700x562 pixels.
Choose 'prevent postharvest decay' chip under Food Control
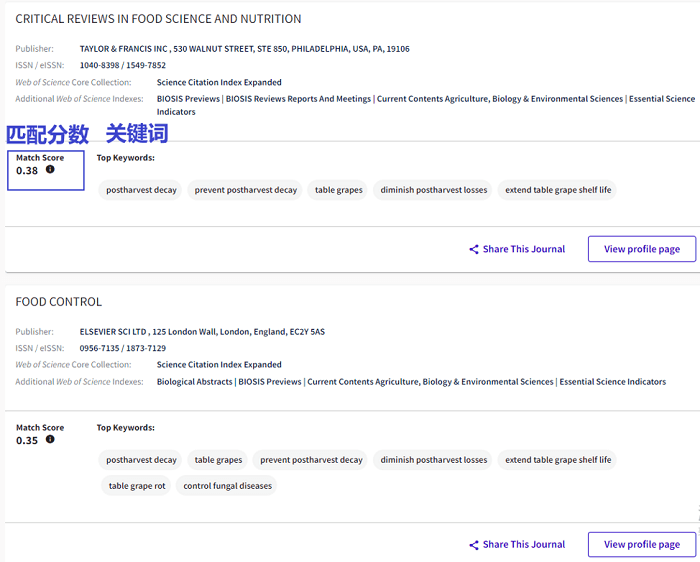click(311, 460)
